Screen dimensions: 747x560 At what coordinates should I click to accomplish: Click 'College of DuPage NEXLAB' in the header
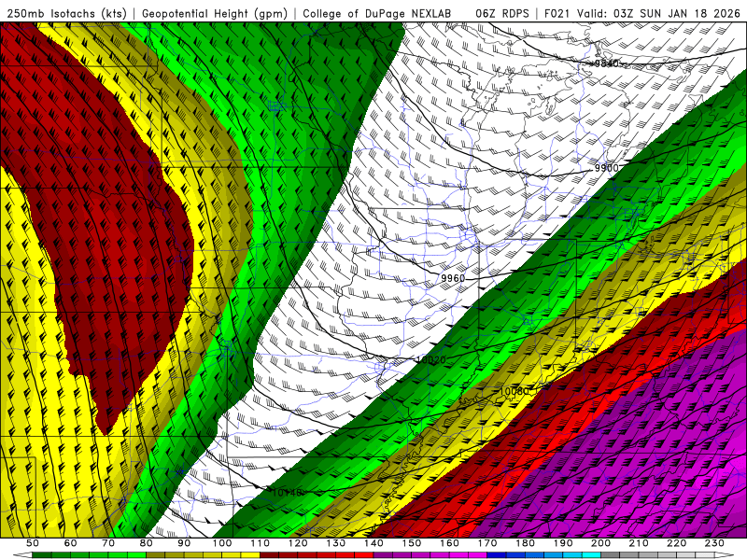[377, 13]
